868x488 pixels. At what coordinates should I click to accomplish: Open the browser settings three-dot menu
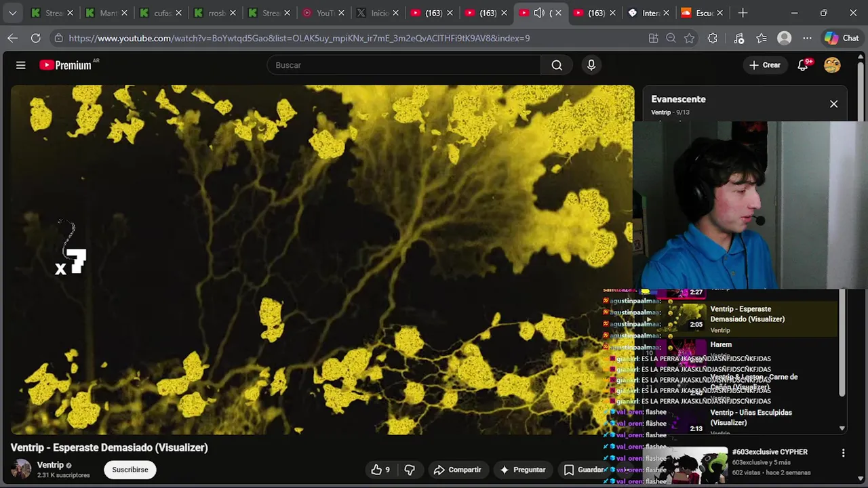click(x=807, y=38)
